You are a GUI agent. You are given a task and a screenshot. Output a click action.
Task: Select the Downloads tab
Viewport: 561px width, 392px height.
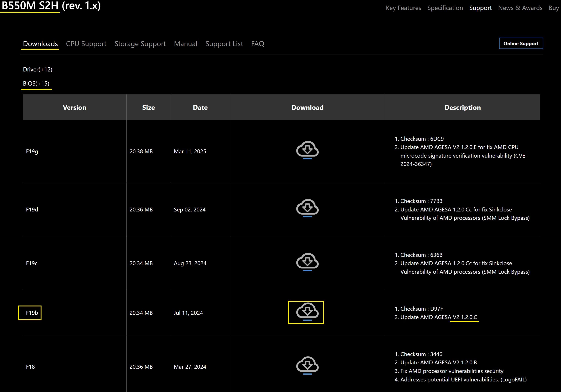pos(40,44)
